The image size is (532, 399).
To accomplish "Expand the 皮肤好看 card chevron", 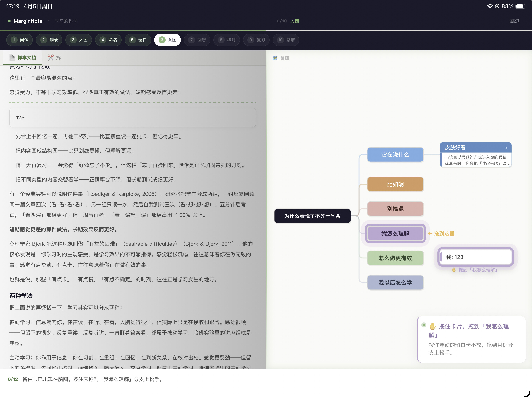I will [506, 148].
